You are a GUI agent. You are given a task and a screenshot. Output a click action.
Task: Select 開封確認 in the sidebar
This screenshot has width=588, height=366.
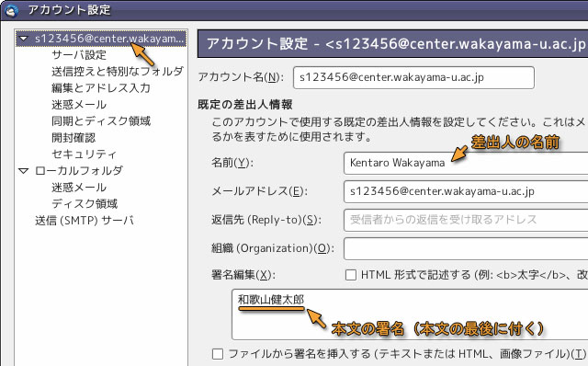click(x=73, y=137)
